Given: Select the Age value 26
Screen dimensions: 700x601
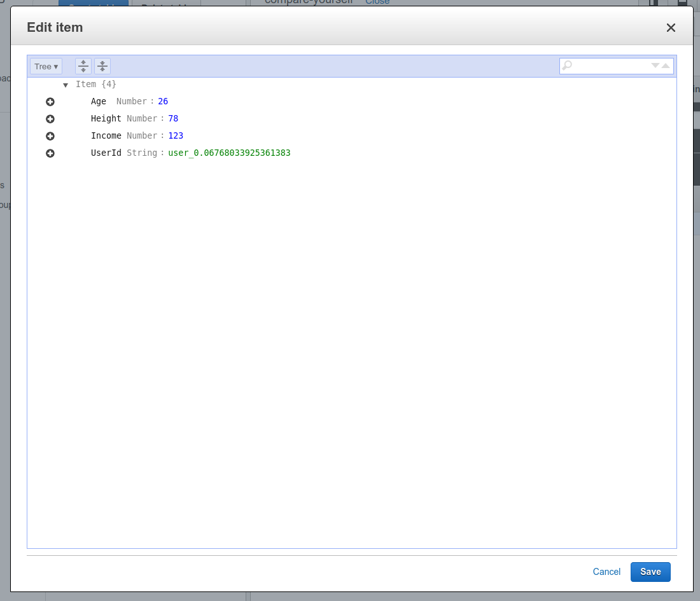Looking at the screenshot, I should (163, 101).
